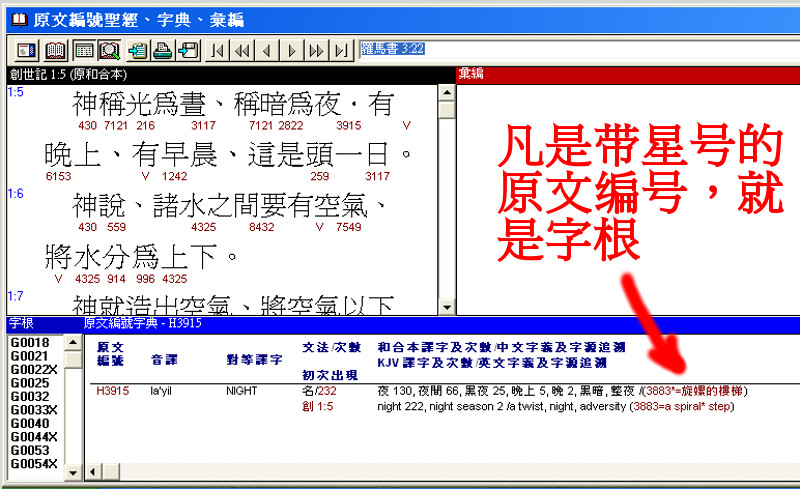Click the 3883*=旋螺的樓梯 root reference
The image size is (800, 489).
pyautogui.click(x=694, y=391)
